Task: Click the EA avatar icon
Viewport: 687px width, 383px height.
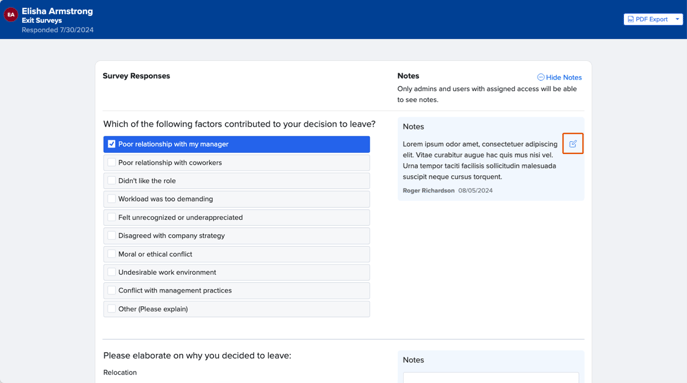Action: coord(11,14)
